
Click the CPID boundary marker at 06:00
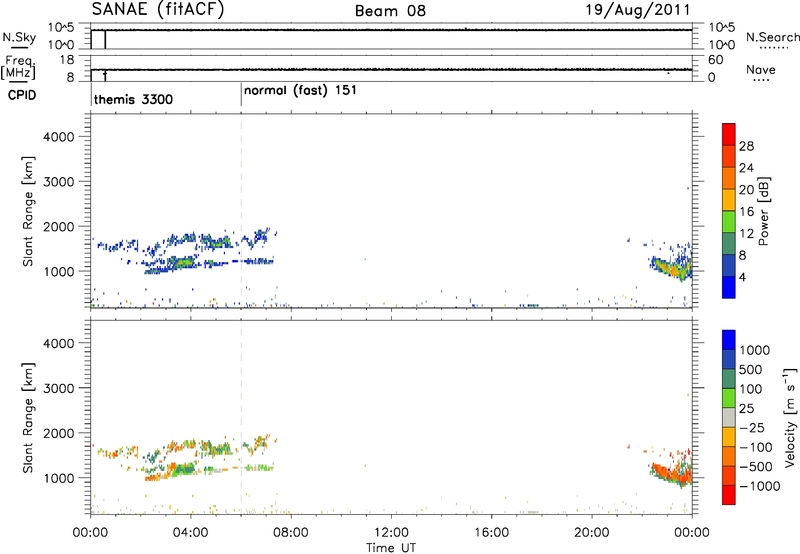(x=241, y=95)
